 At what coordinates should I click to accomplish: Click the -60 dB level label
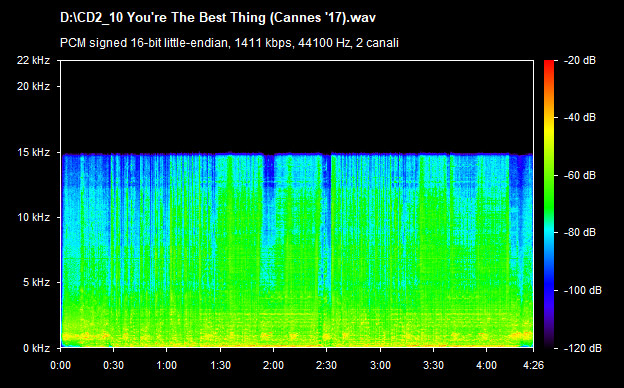580,175
